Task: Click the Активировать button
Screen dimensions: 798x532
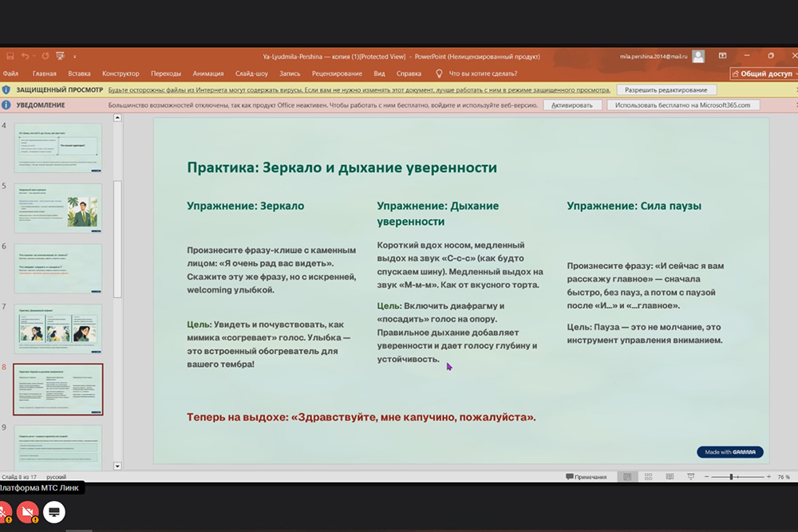Action: point(572,105)
